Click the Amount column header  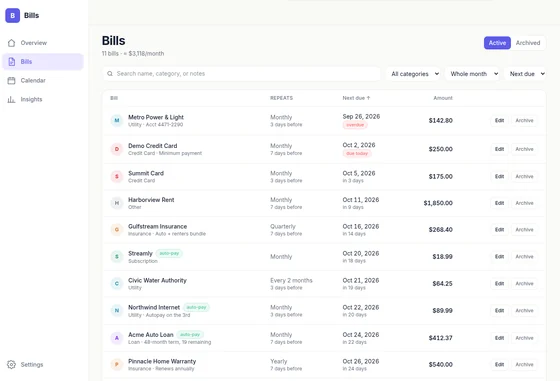click(443, 98)
